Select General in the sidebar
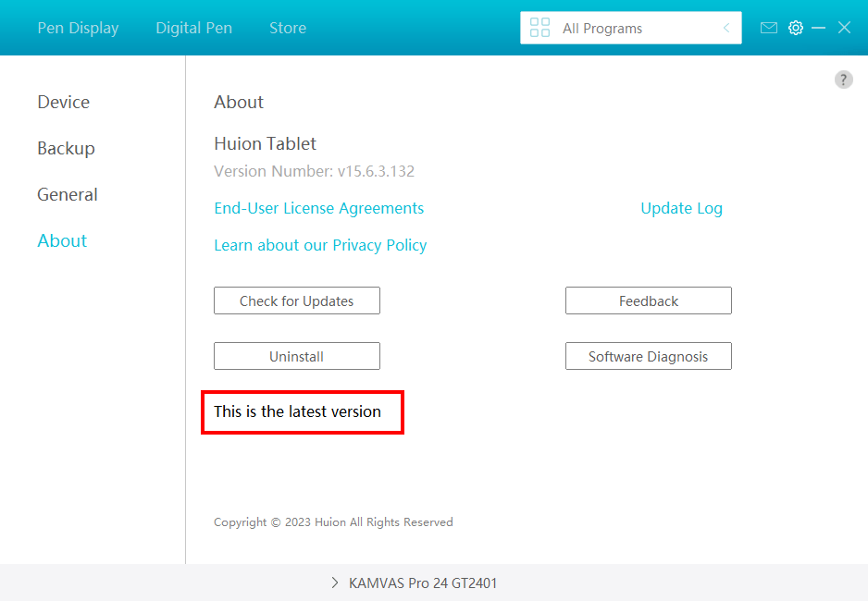This screenshot has height=601, width=868. (68, 194)
